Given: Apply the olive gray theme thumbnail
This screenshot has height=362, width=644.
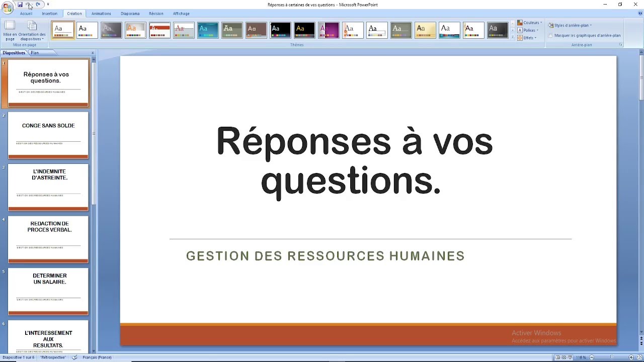Looking at the screenshot, I should click(x=231, y=30).
